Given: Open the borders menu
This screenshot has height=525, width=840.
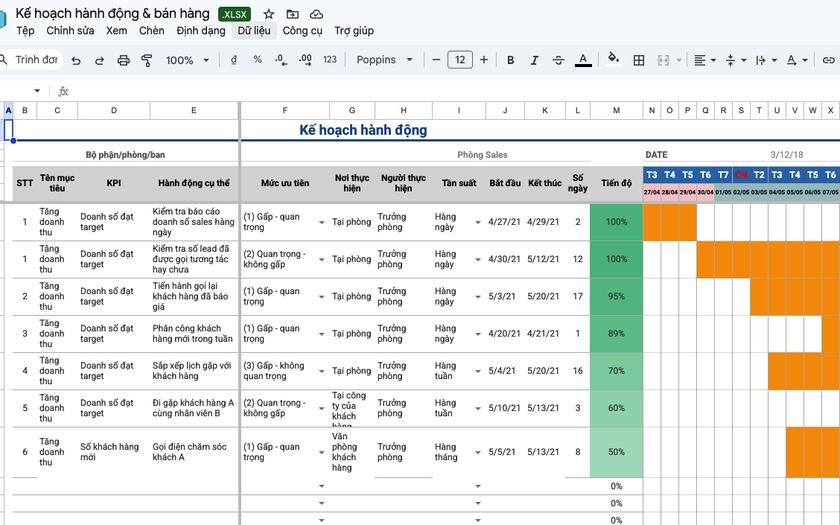Looking at the screenshot, I should pyautogui.click(x=639, y=60).
